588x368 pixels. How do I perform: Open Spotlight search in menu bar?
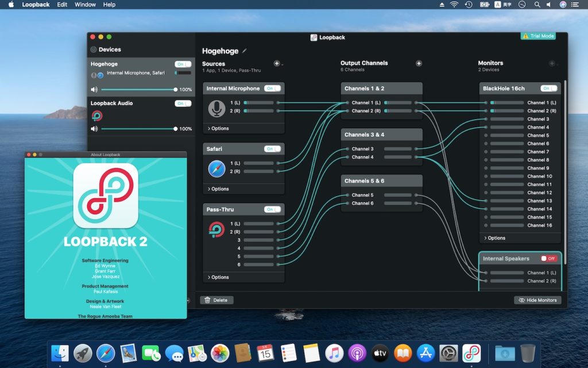coord(537,5)
